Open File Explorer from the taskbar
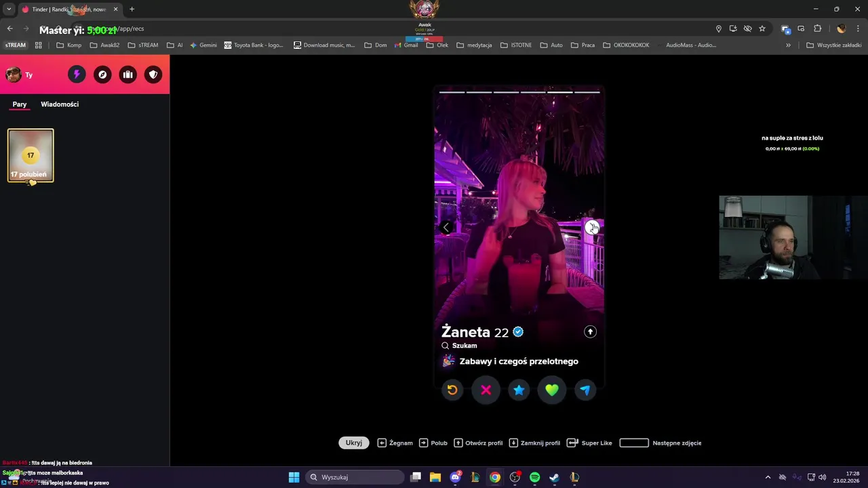868x488 pixels. point(435,477)
